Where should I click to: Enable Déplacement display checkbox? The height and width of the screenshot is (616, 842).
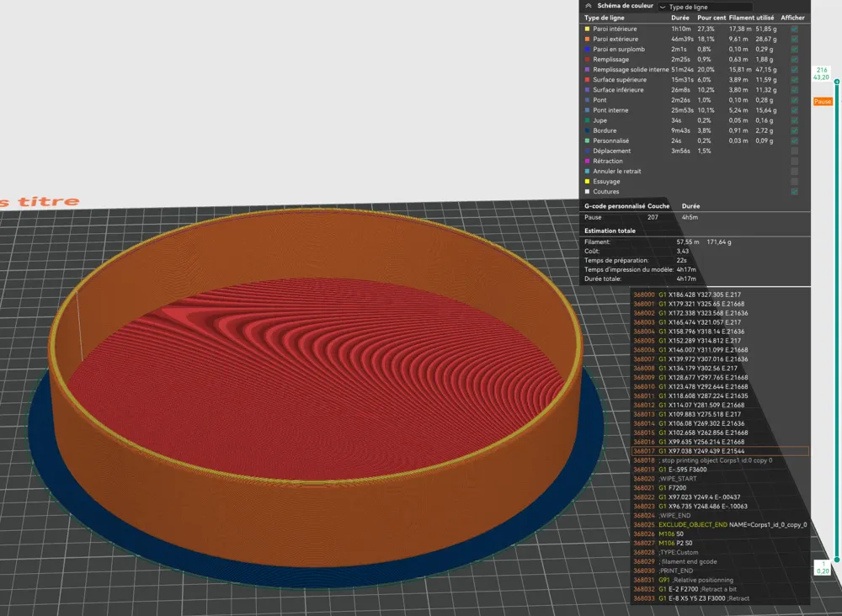[794, 151]
